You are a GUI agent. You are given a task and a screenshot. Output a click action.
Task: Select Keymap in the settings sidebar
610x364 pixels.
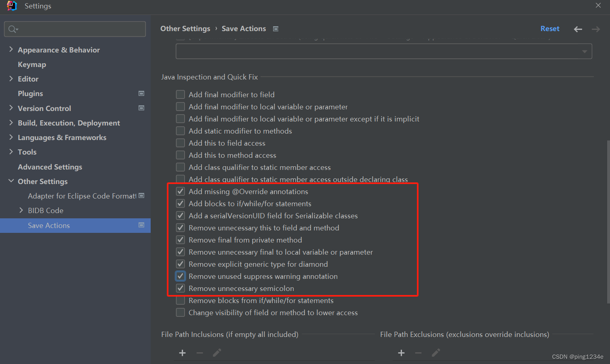pos(32,64)
